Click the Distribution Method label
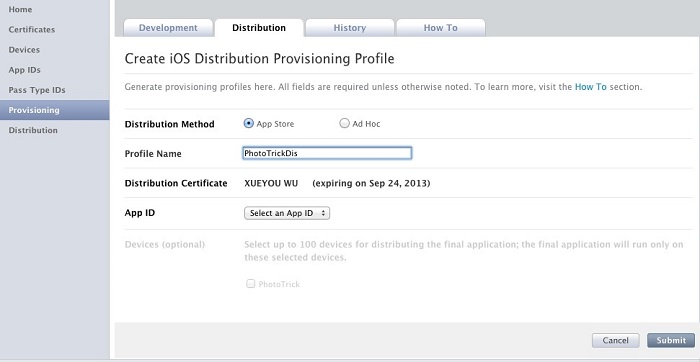Screen dimensions: 700x362 click(170, 124)
